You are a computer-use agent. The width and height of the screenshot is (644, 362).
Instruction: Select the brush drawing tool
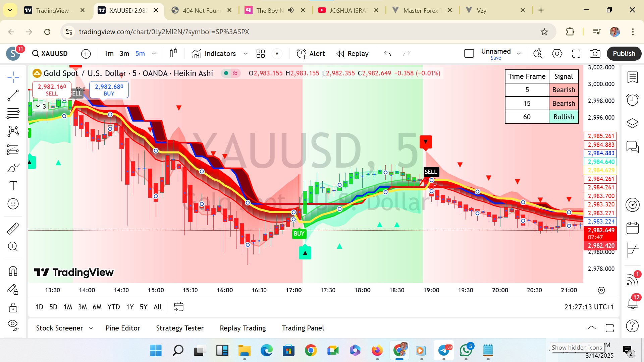(x=13, y=168)
